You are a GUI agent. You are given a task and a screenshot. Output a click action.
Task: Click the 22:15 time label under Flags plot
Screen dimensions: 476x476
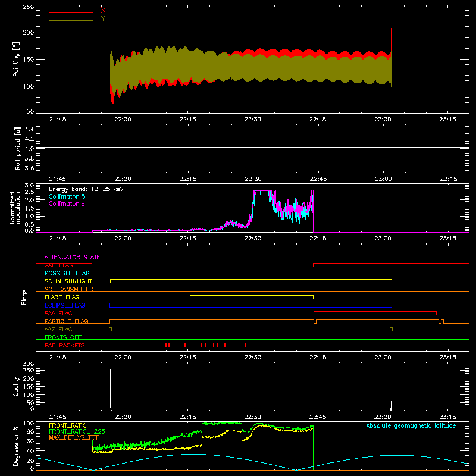coord(188,358)
